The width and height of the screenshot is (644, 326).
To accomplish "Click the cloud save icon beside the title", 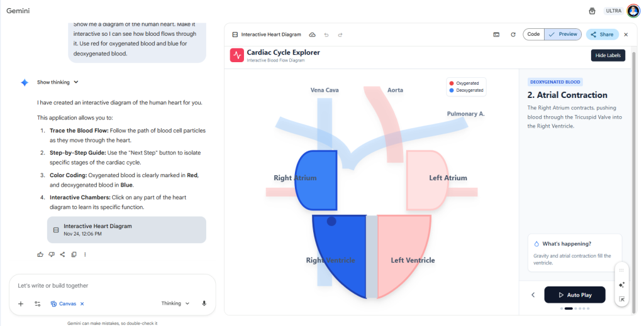I will click(x=313, y=35).
